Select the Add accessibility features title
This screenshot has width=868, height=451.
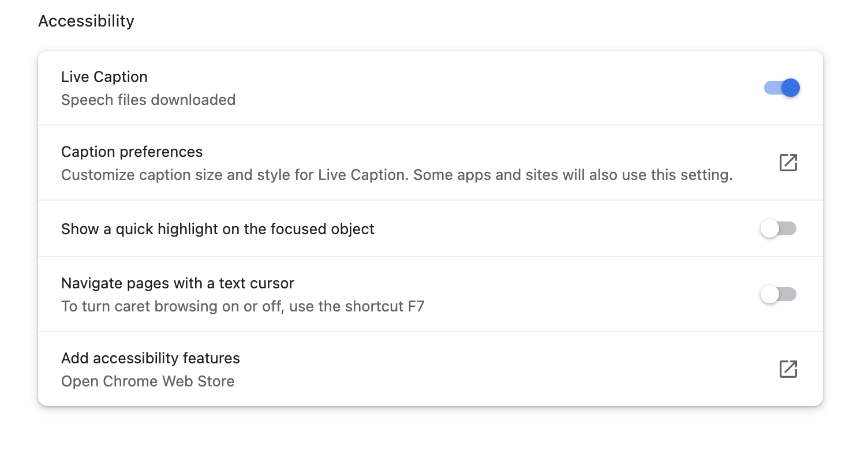(x=151, y=358)
